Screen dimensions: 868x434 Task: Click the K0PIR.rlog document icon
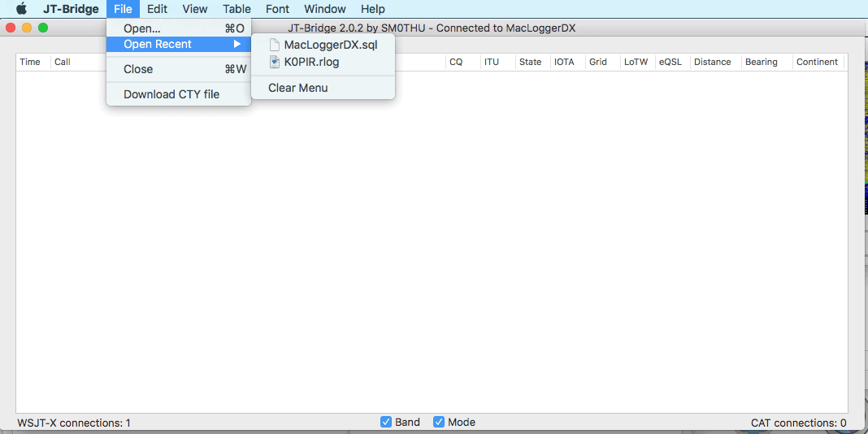(275, 62)
